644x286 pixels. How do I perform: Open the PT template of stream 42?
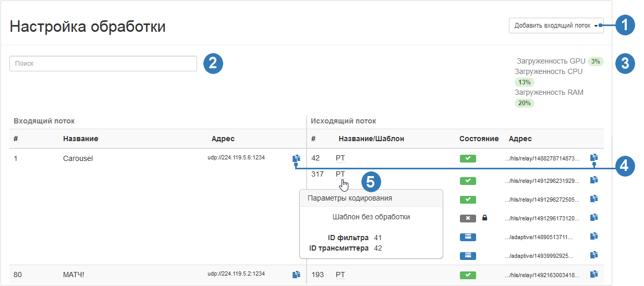click(x=340, y=158)
